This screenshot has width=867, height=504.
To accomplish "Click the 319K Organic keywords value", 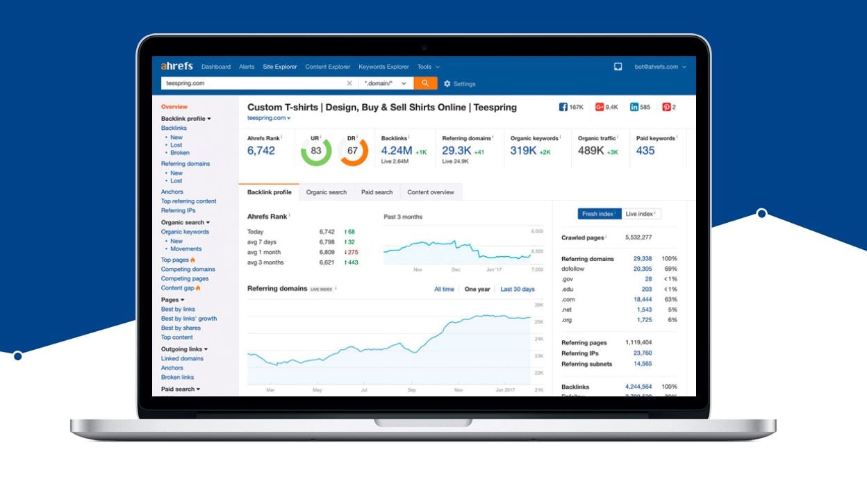I will [x=523, y=151].
